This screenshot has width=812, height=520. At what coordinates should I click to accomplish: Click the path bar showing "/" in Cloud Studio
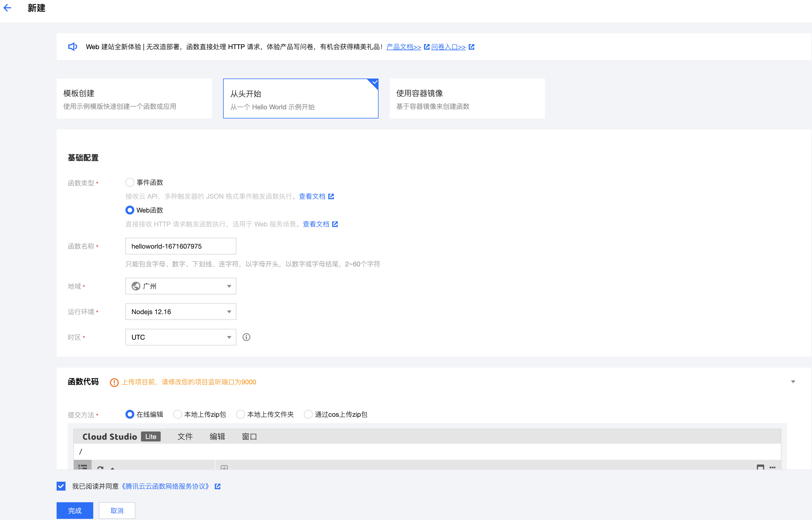(x=427, y=452)
